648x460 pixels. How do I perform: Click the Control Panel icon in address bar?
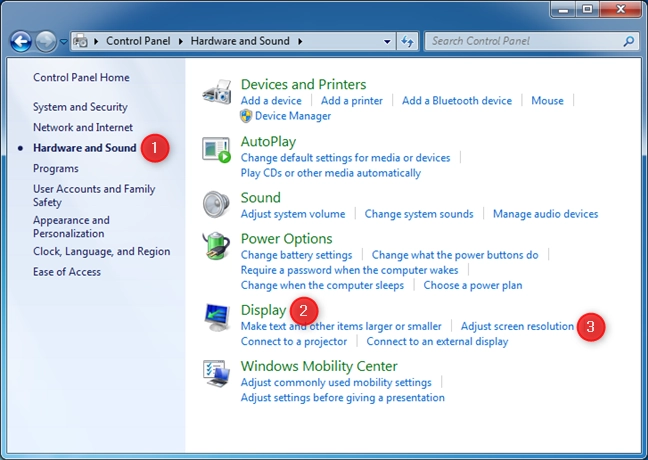80,41
